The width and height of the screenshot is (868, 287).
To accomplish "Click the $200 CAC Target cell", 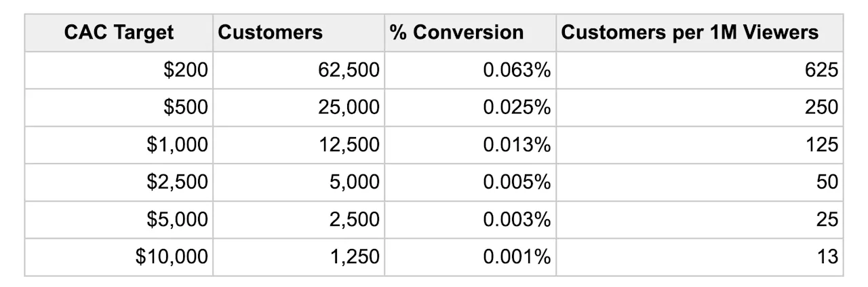I will [x=119, y=70].
